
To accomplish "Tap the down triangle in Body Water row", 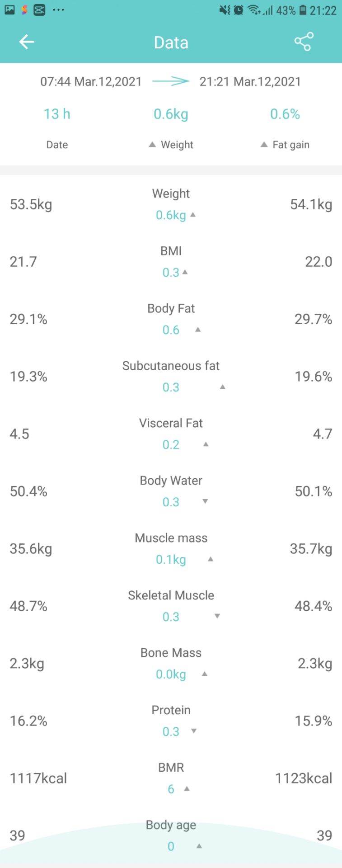I will click(x=205, y=501).
